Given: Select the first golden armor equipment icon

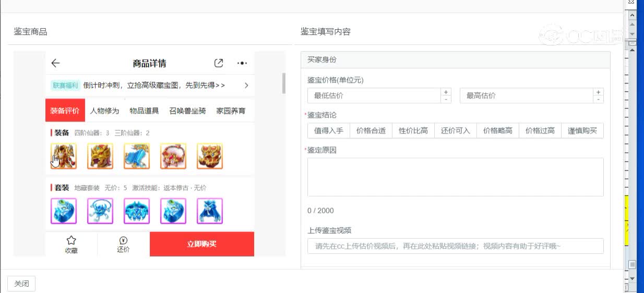Looking at the screenshot, I should (x=64, y=156).
